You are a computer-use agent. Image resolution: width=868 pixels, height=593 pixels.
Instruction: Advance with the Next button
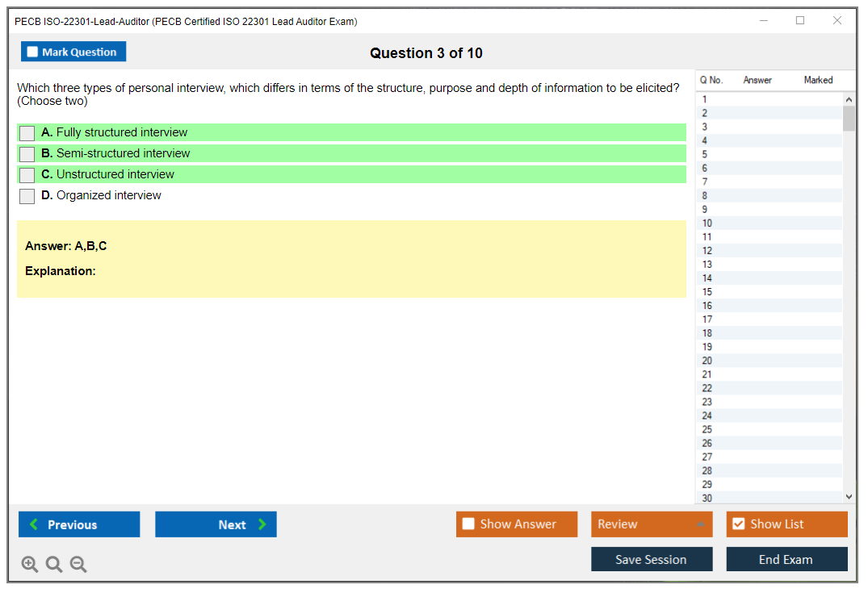216,524
